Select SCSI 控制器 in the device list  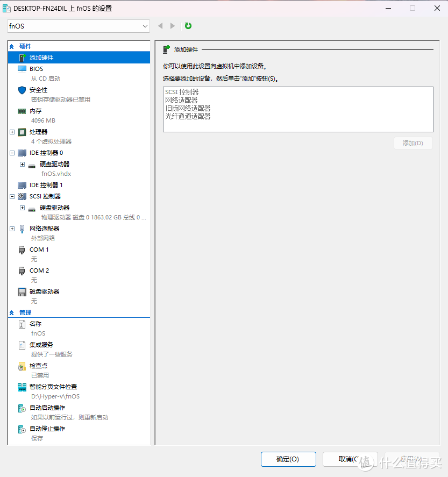[x=182, y=92]
